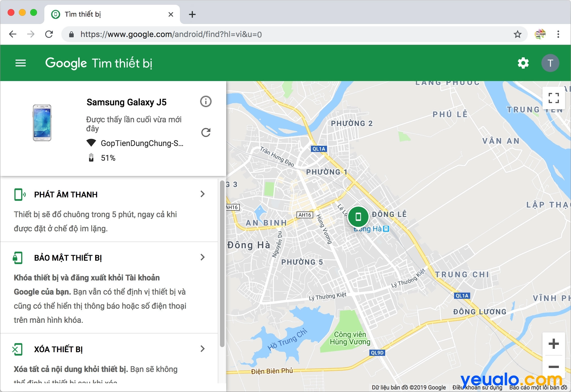Click the PHÚ LỄ map label
The height and width of the screenshot is (392, 571).
[x=450, y=114]
